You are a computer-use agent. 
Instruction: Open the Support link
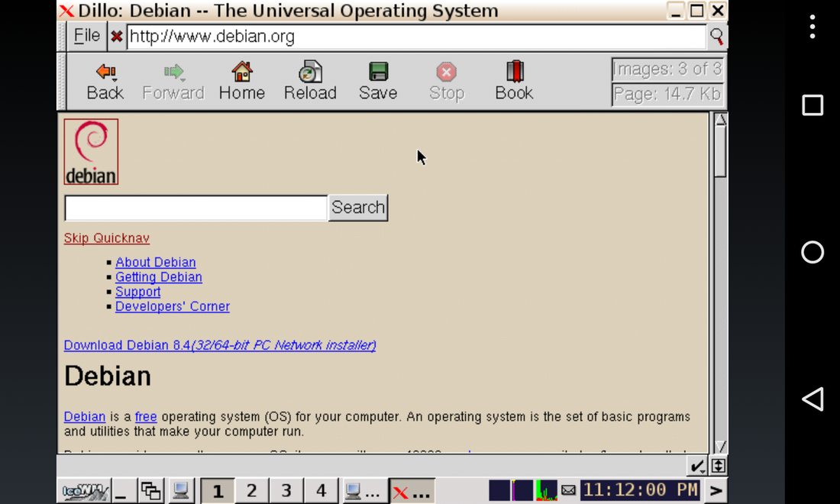137,292
